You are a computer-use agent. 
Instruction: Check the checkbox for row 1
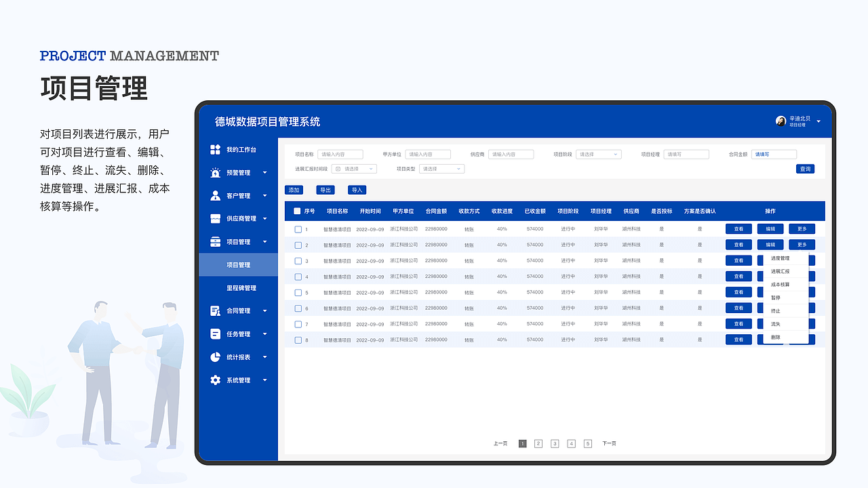pos(298,229)
